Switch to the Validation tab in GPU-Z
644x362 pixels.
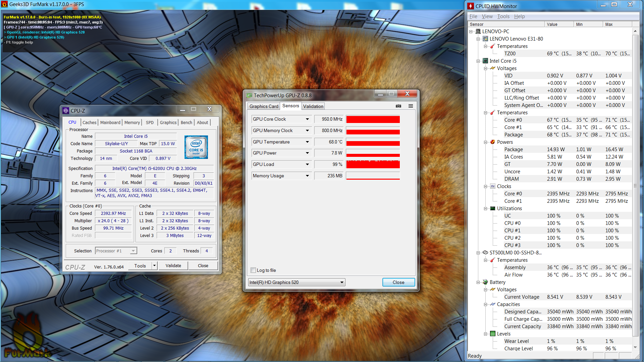pyautogui.click(x=313, y=106)
